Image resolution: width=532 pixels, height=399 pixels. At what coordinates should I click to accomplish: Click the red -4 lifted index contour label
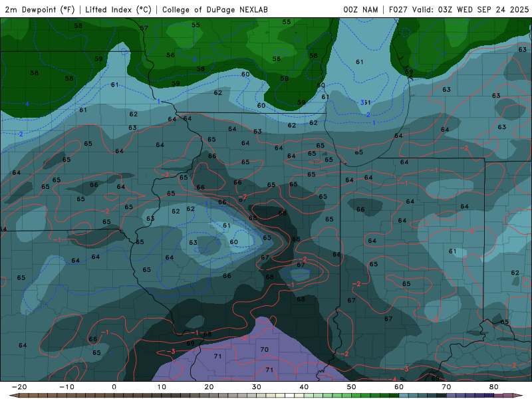(x=392, y=379)
